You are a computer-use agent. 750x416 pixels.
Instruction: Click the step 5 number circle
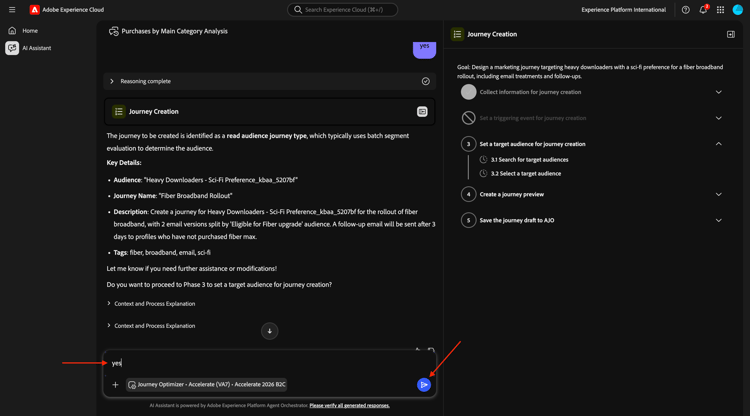coord(468,220)
